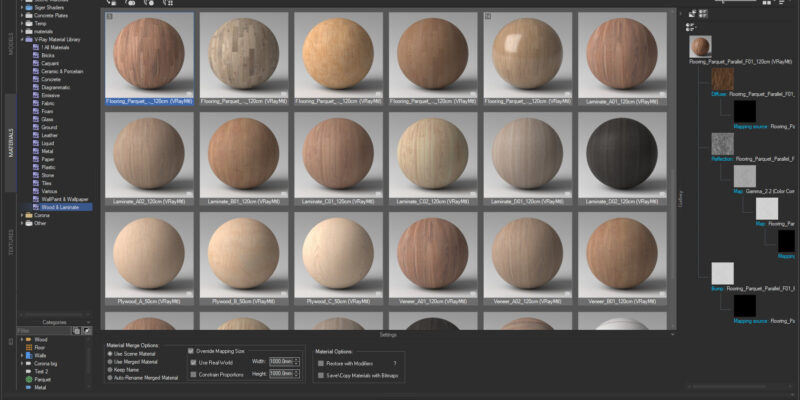800x400 pixels.
Task: Select the Plywood_A_50cm material thumbnail
Action: coord(149,255)
